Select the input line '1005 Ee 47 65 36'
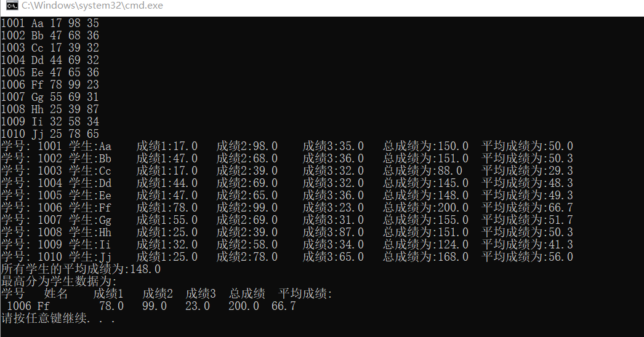Screen dimensions: 644x337 (x=50, y=72)
